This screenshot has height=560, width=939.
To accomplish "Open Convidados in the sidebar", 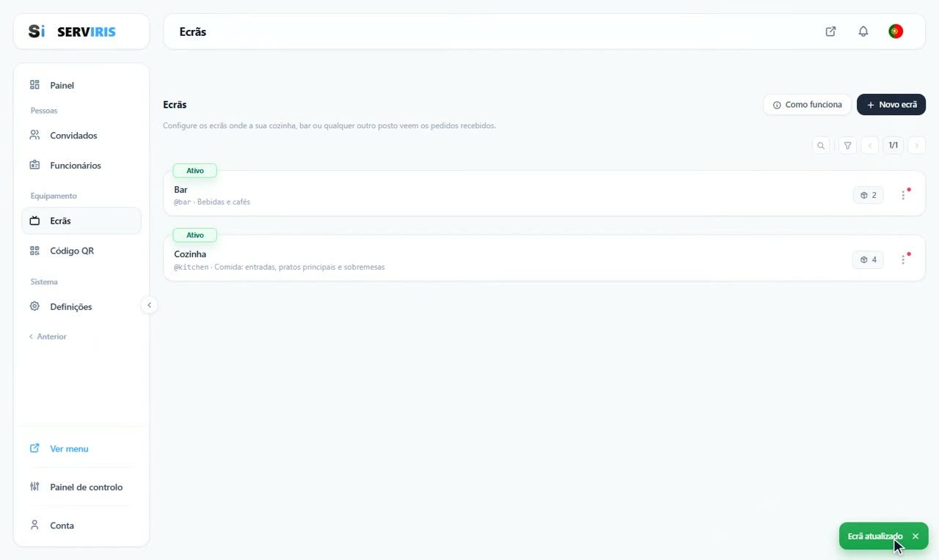I will pos(81,136).
